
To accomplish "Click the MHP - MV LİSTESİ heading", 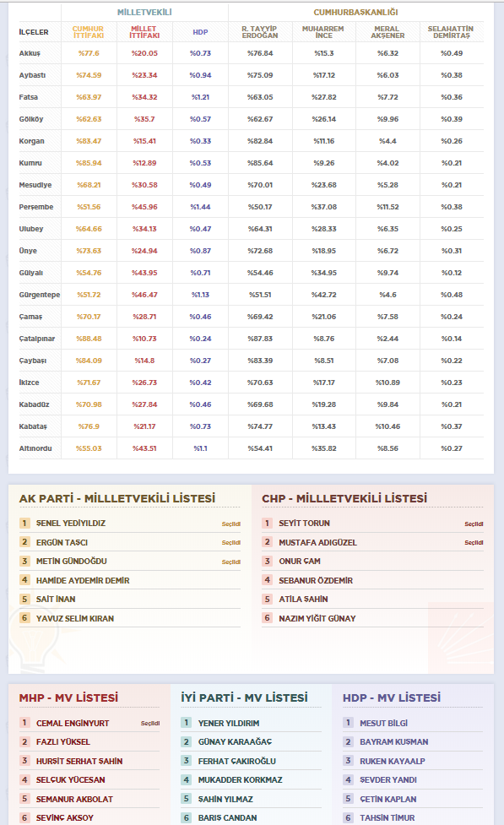I will [68, 698].
